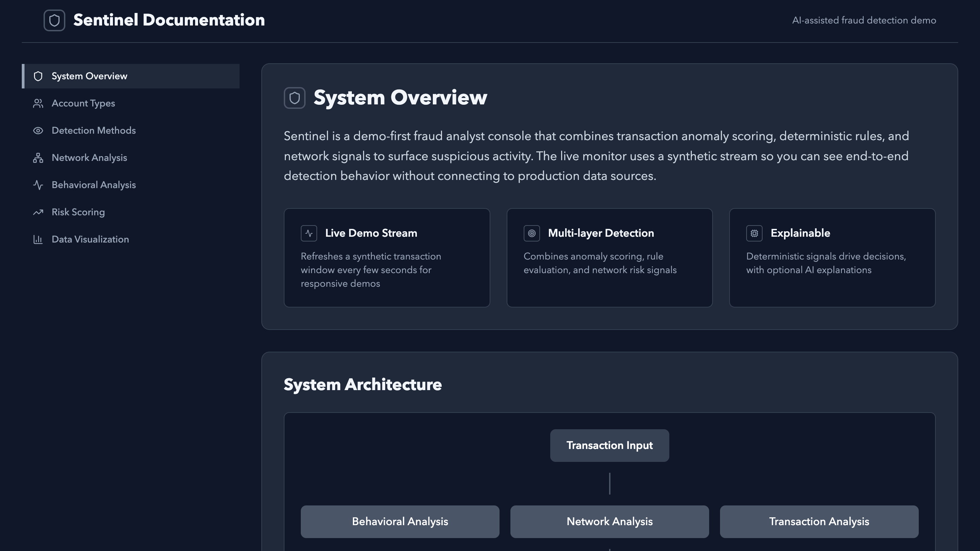Open the System Overview sidebar item

point(89,76)
